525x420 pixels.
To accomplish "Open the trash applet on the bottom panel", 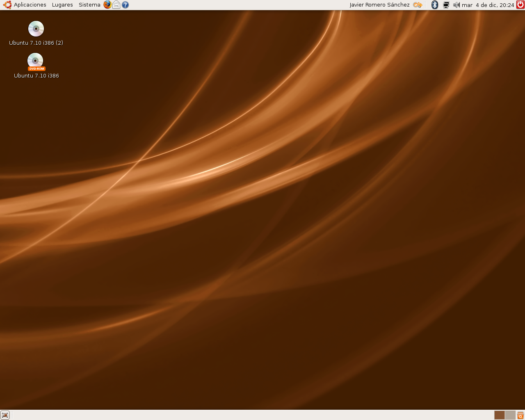I will [x=520, y=415].
